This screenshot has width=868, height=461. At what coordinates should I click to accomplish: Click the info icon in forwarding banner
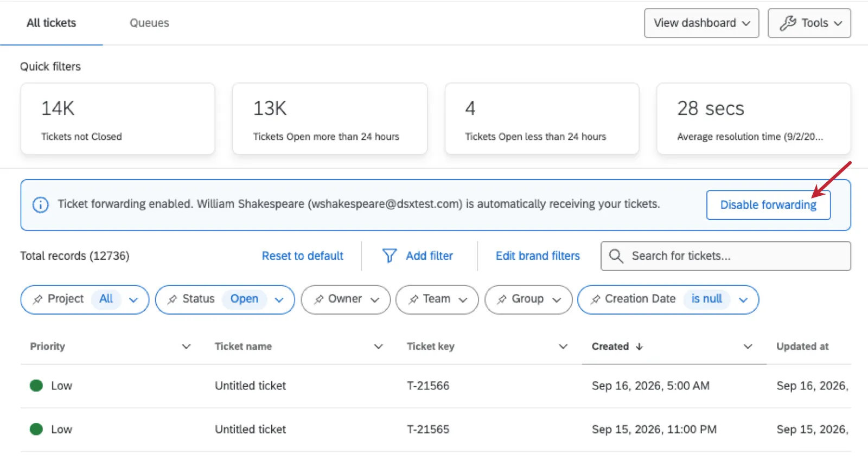(x=41, y=204)
